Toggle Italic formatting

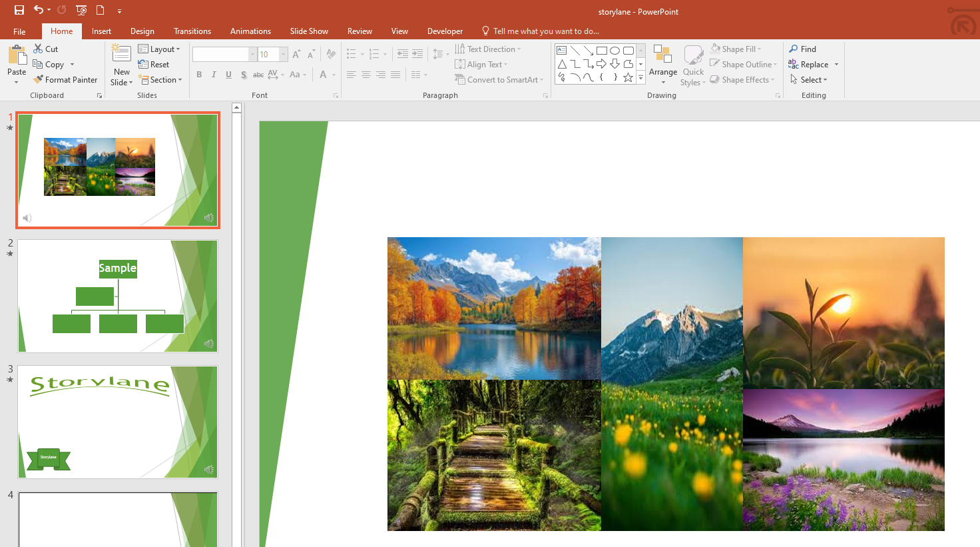pos(214,75)
